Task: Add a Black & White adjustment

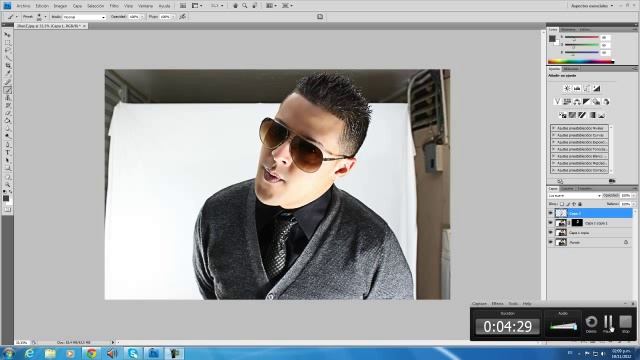Action: (x=587, y=101)
